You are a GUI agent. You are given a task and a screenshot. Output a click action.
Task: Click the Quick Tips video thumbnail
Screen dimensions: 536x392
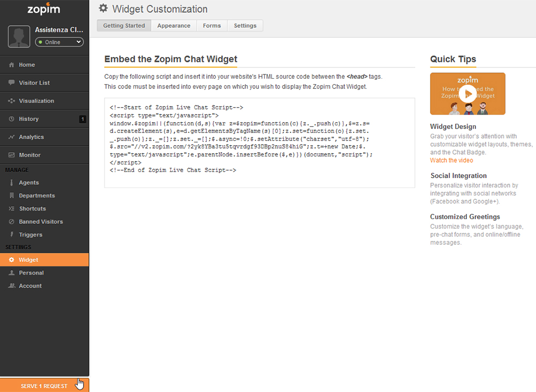pos(467,94)
